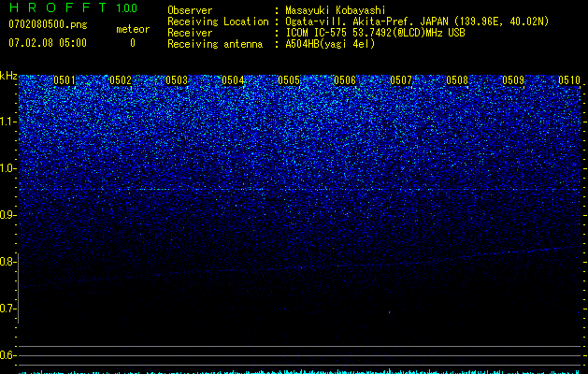Click the receiving location Ogata-vill. text

click(x=417, y=22)
